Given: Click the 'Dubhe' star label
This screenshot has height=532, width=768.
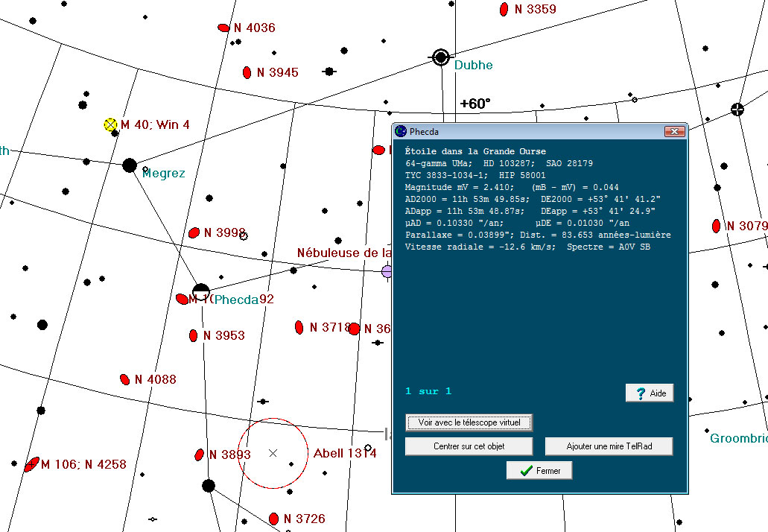Looking at the screenshot, I should point(473,65).
